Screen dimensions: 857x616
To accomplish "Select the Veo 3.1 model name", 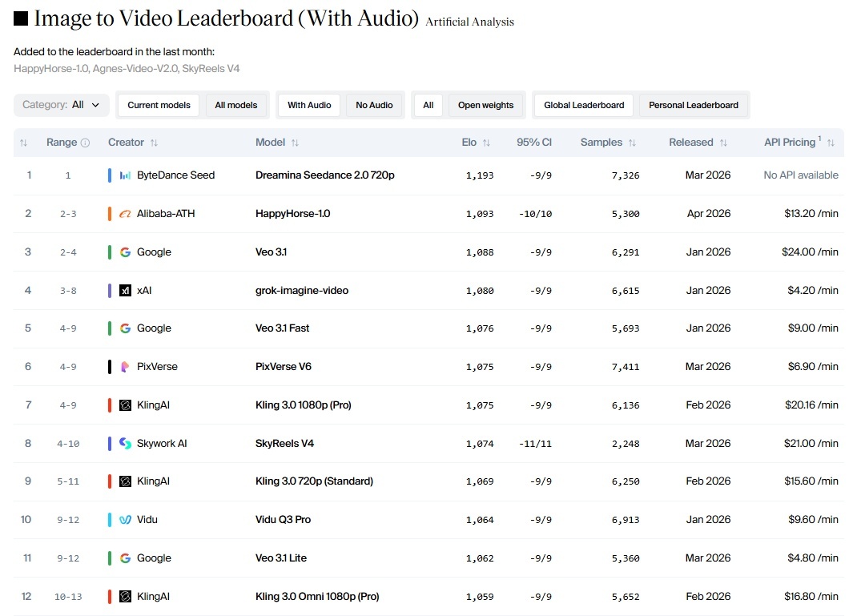I will tap(271, 252).
